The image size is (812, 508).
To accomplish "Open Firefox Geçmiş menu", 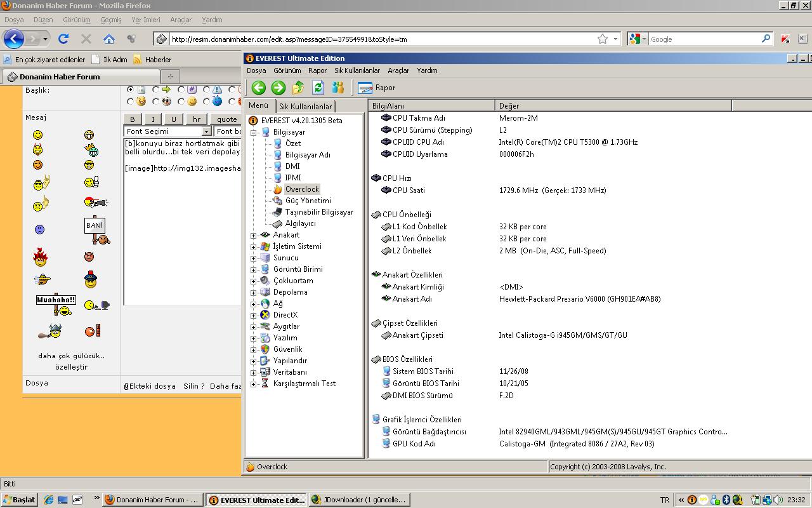I will pos(110,20).
